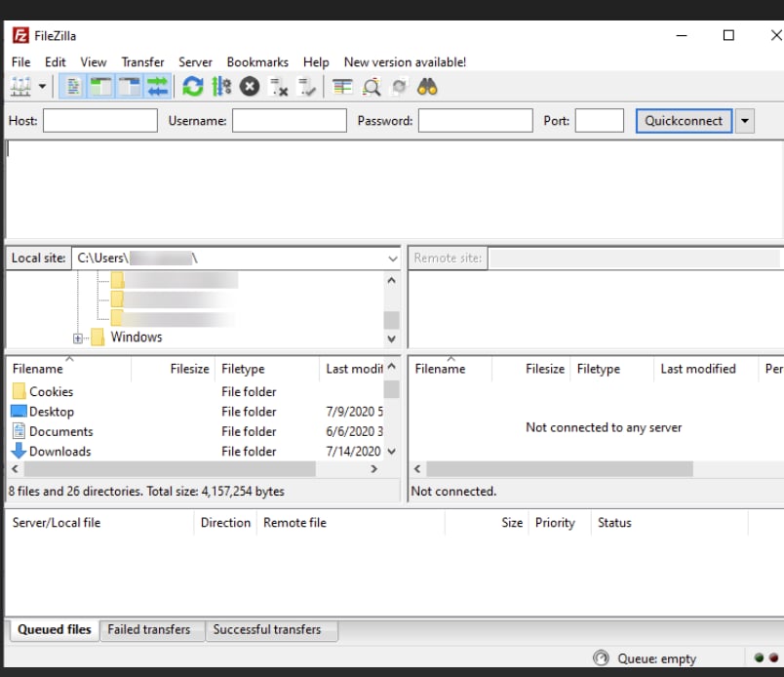Image resolution: width=784 pixels, height=677 pixels.
Task: Click the Downloads blue arrow icon
Action: coord(19,451)
